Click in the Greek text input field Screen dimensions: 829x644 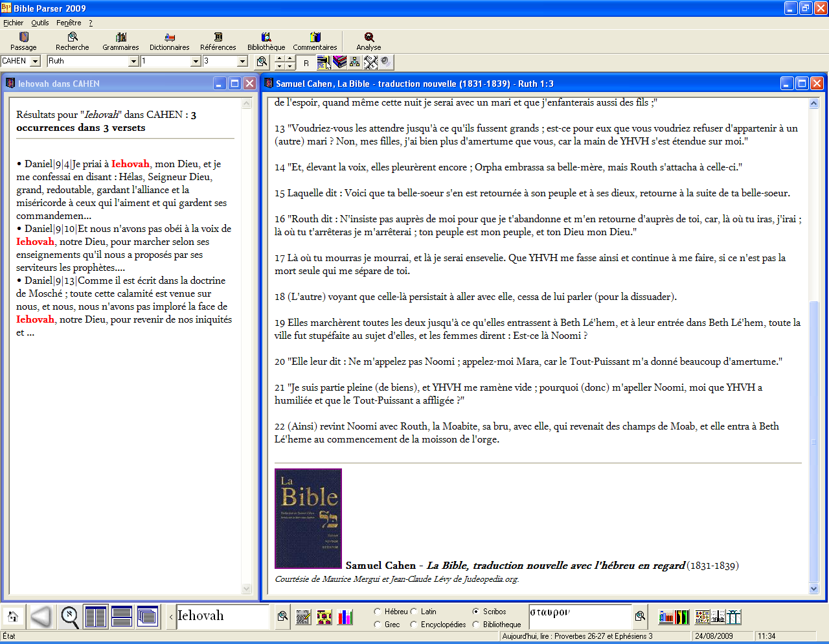click(580, 617)
